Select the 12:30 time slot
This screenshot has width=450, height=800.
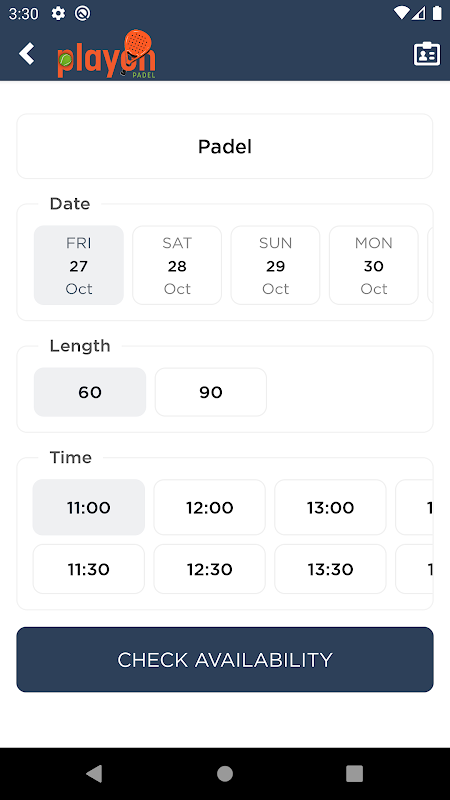[210, 569]
